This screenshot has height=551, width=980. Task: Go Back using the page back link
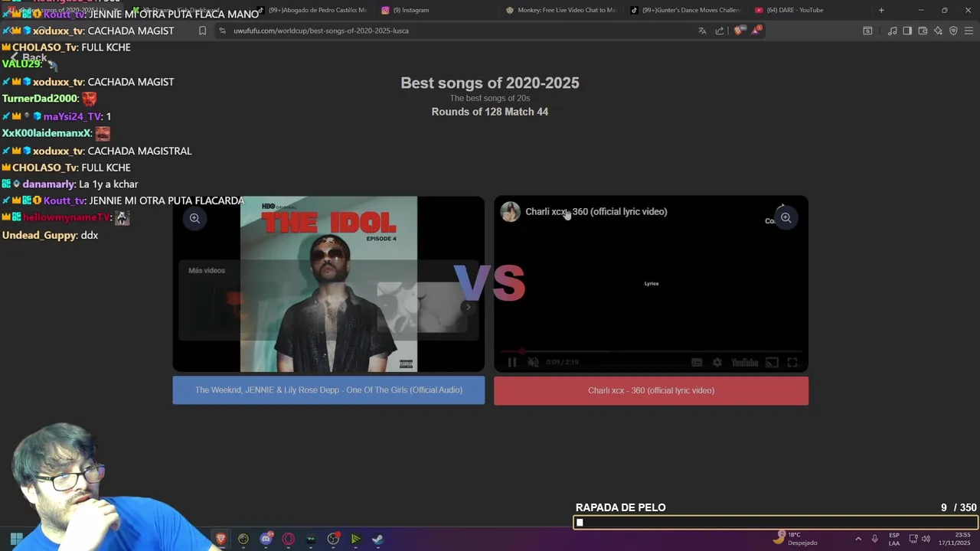coord(28,57)
